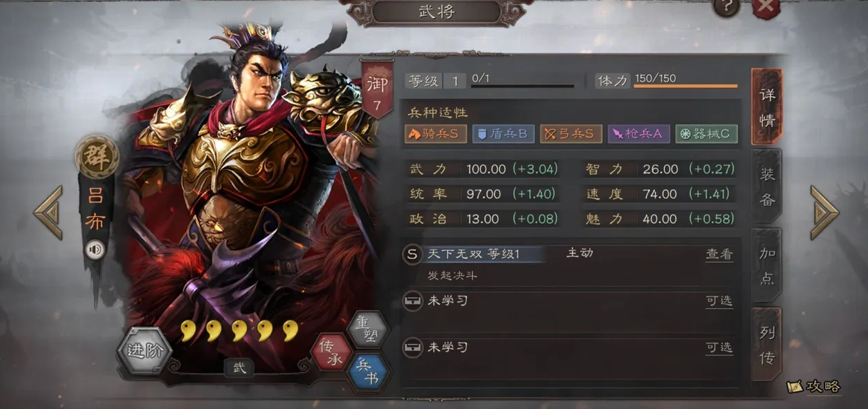This screenshot has height=409, width=868.
Task: Click the orange 体力 stamina bar
Action: (685, 86)
